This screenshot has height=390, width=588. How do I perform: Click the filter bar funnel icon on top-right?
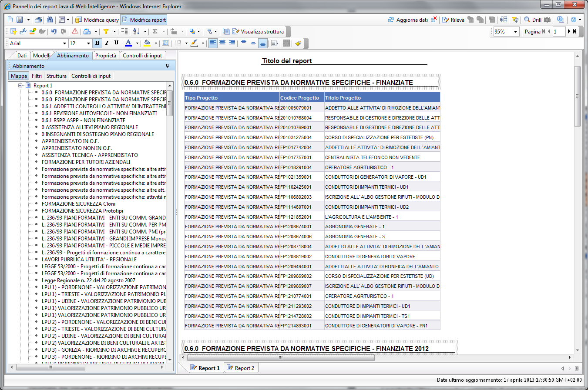point(515,20)
